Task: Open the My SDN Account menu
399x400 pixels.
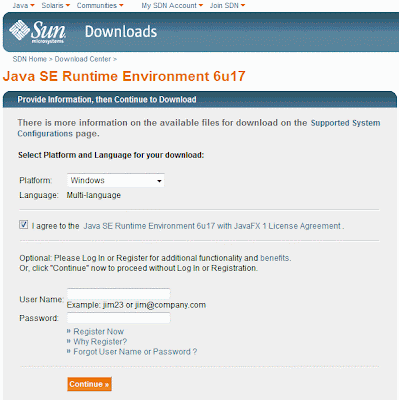Action: point(172,5)
